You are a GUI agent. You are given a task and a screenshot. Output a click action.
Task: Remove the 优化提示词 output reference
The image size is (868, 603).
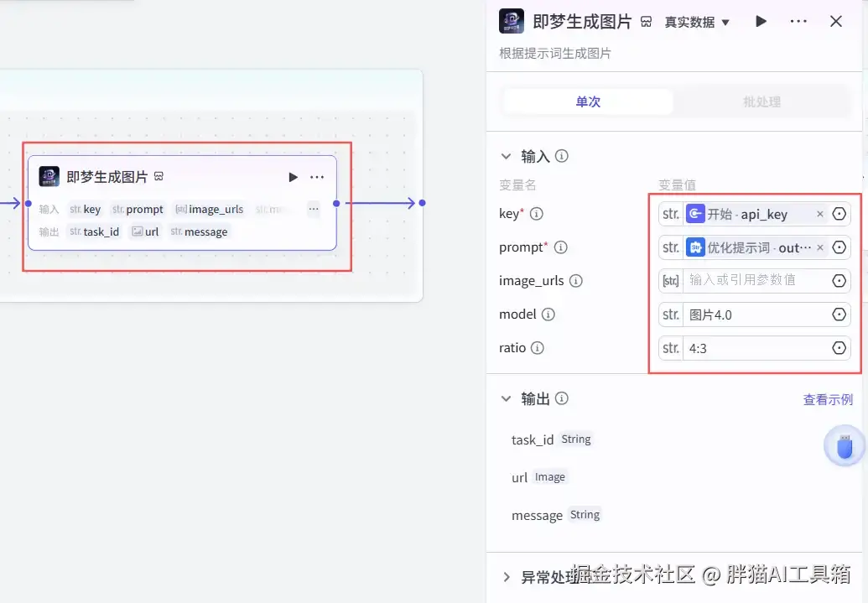coord(820,247)
